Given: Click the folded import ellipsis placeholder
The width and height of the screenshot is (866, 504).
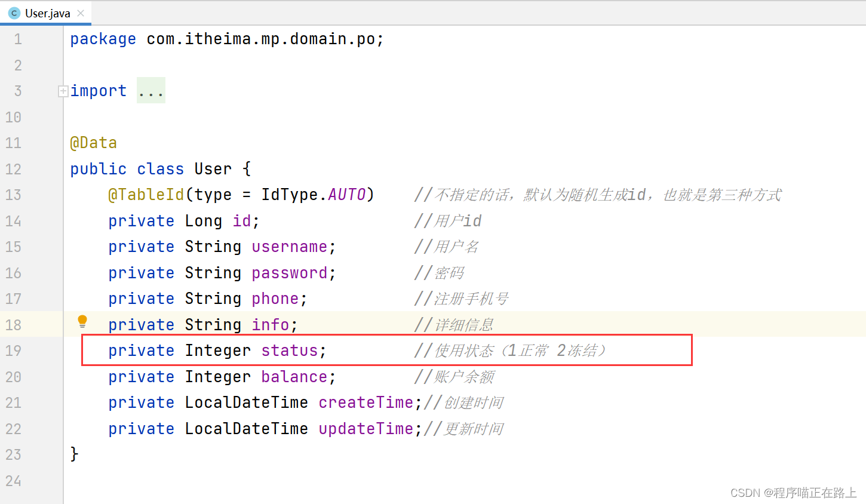Looking at the screenshot, I should click(x=151, y=91).
